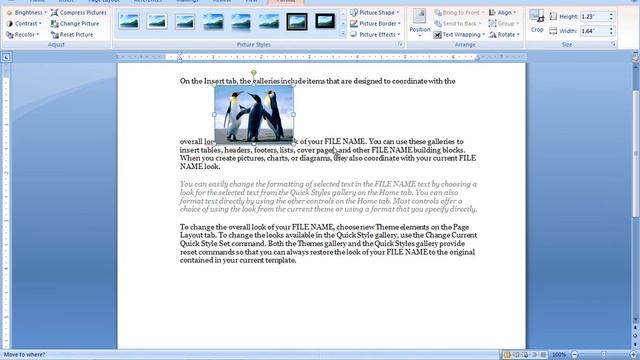Apply the sixth picture style with soft edges
The image size is (640, 360).
click(269, 21)
